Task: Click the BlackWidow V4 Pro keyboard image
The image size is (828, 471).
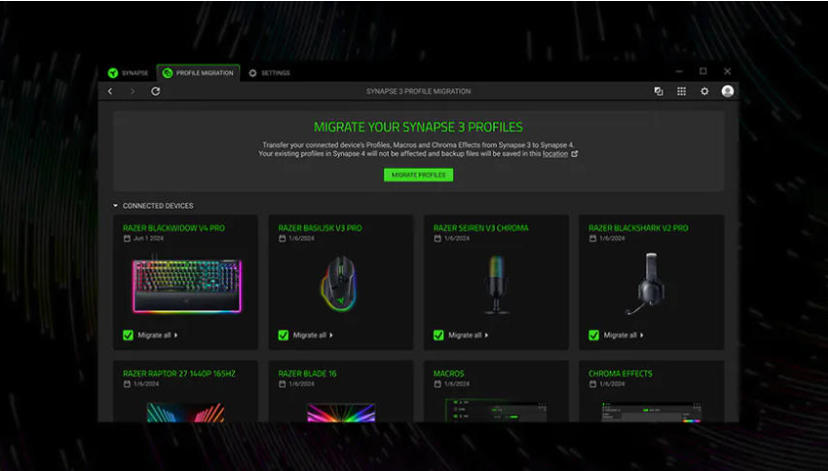Action: click(x=186, y=284)
